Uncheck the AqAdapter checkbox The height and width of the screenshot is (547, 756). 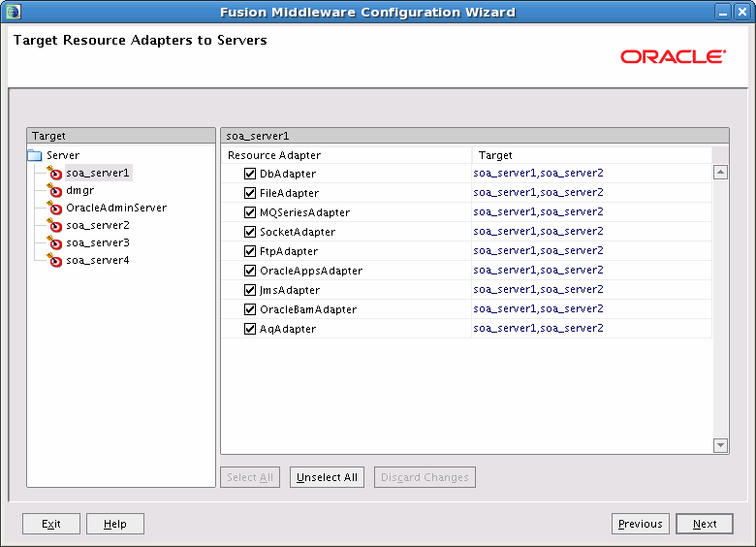point(250,329)
